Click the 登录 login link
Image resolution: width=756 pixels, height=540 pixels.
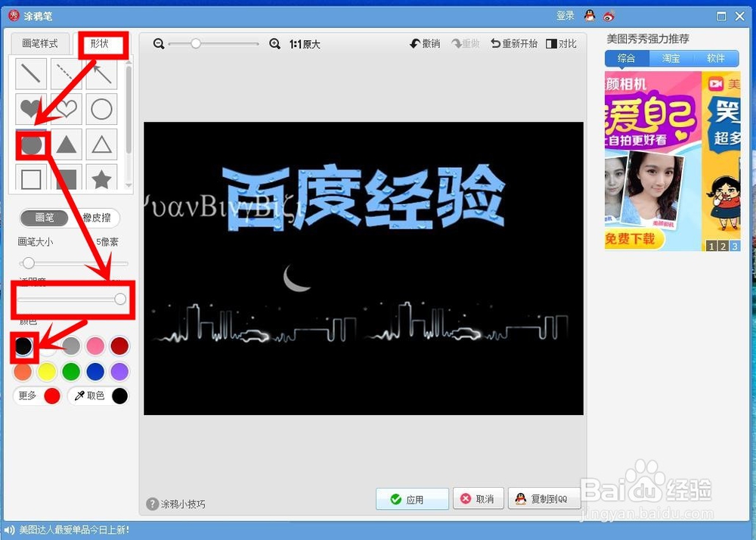click(565, 16)
